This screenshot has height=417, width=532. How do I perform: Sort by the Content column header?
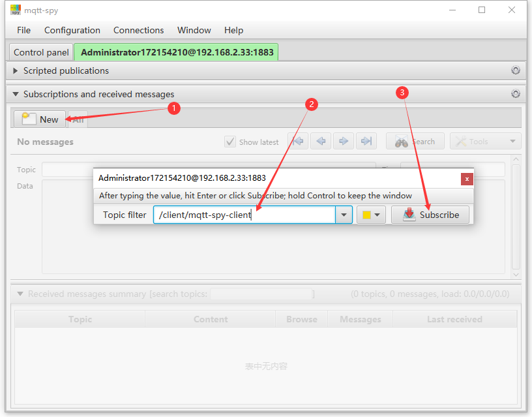[x=211, y=319]
